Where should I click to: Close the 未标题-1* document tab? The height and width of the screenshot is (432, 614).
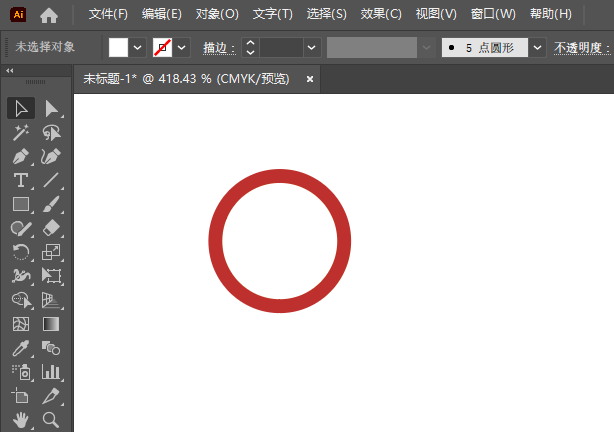[310, 79]
